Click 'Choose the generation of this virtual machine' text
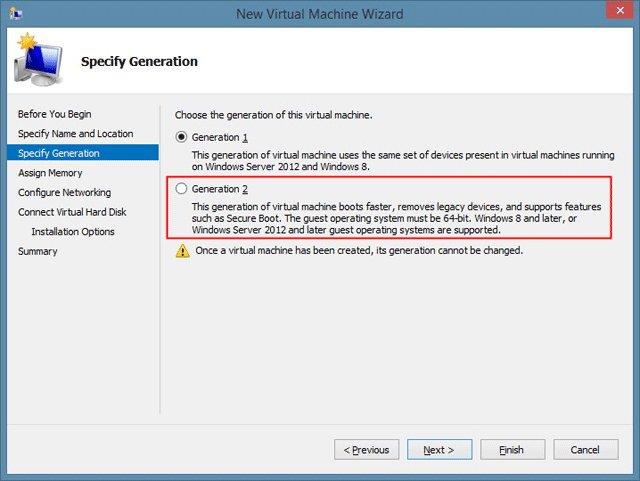 273,115
